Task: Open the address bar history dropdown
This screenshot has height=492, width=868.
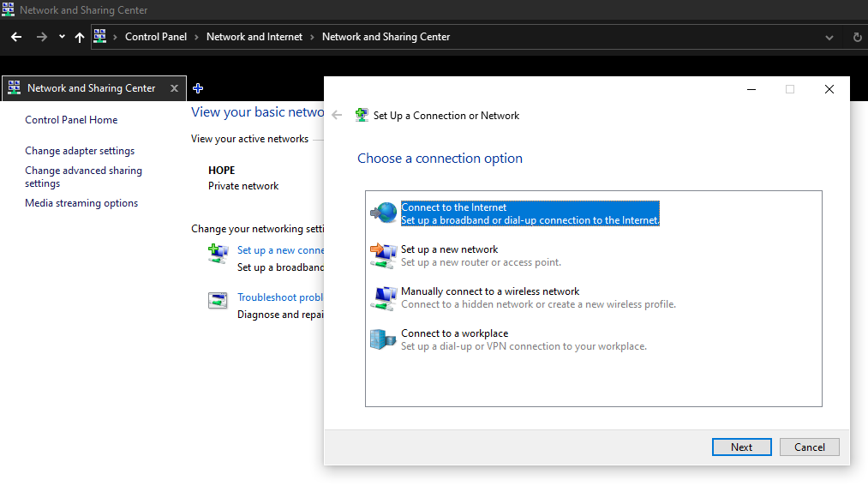Action: tap(829, 38)
